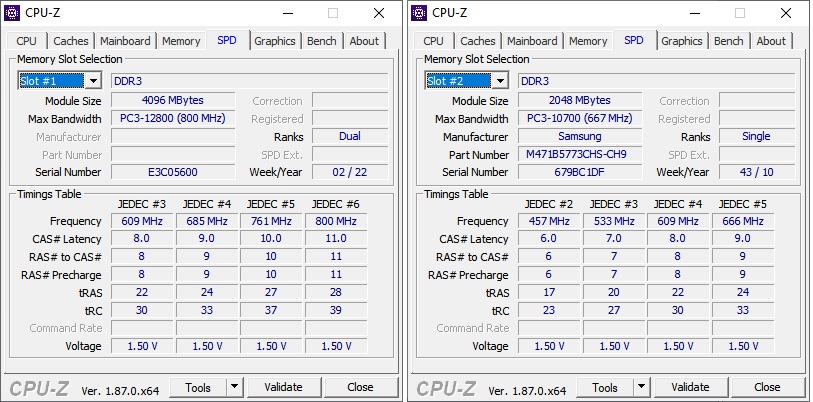Click tRAS value 17 cell
Image resolution: width=813 pixels, height=402 pixels.
coord(549,293)
